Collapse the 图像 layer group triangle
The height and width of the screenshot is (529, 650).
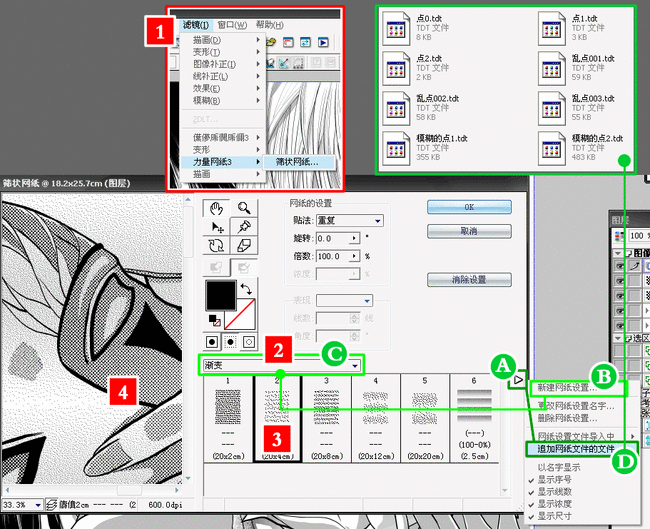(x=618, y=253)
